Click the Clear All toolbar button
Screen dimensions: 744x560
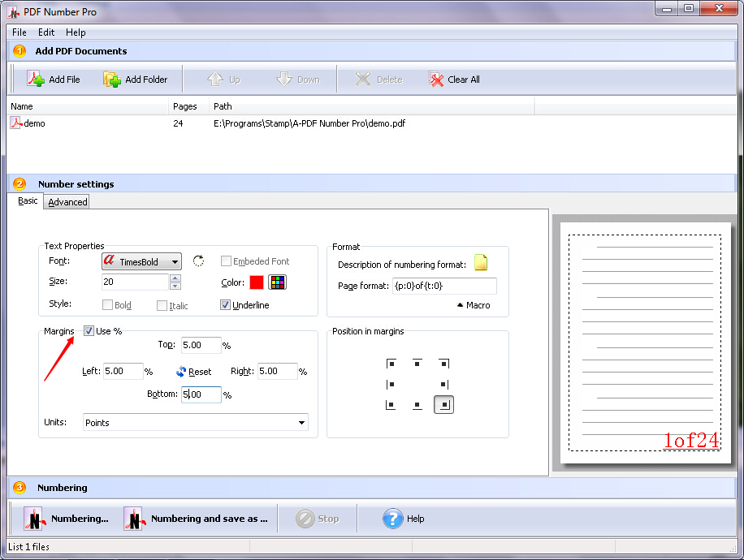(453, 80)
